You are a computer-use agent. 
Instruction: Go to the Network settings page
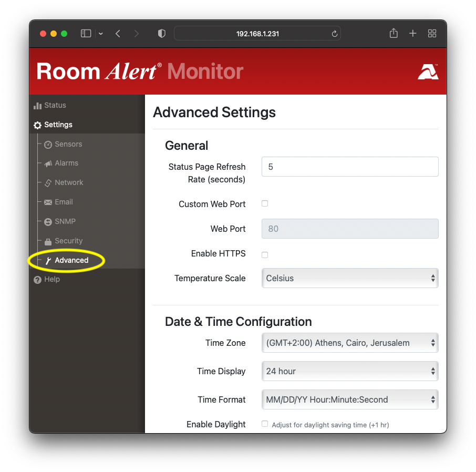69,182
